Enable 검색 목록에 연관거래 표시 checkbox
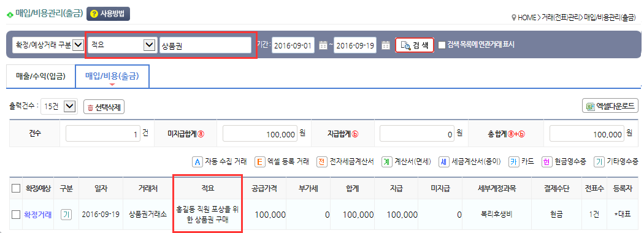The height and width of the screenshot is (233, 644). point(442,45)
